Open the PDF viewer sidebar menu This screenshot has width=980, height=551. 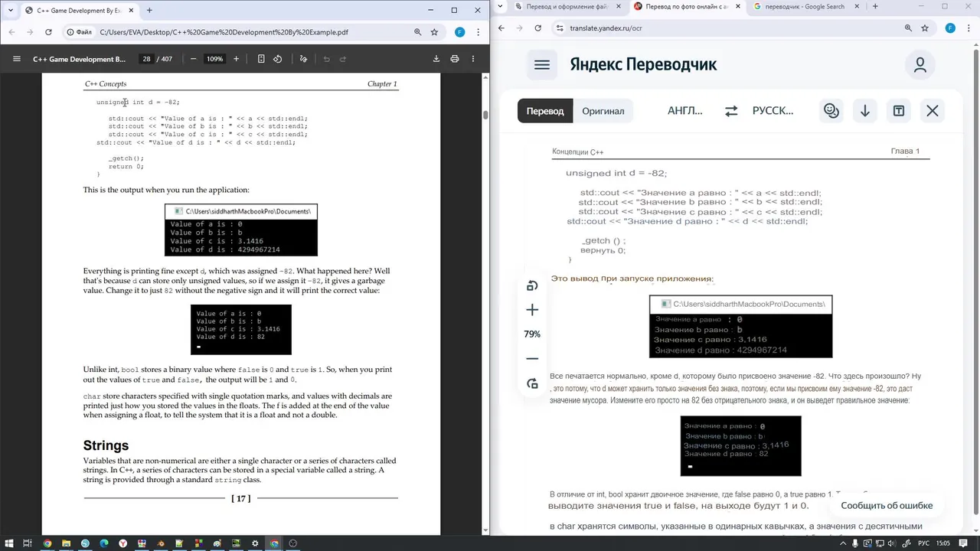(17, 59)
